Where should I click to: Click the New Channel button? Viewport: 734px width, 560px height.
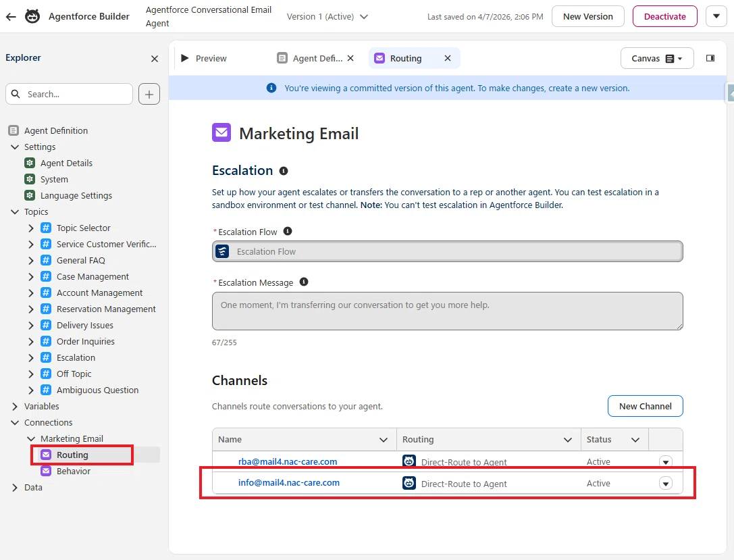(x=645, y=406)
